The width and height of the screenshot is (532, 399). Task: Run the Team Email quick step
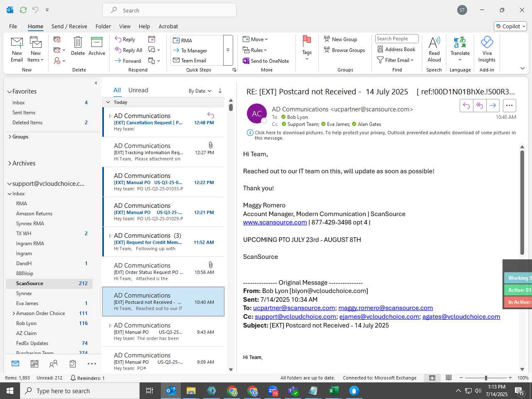tap(197, 60)
